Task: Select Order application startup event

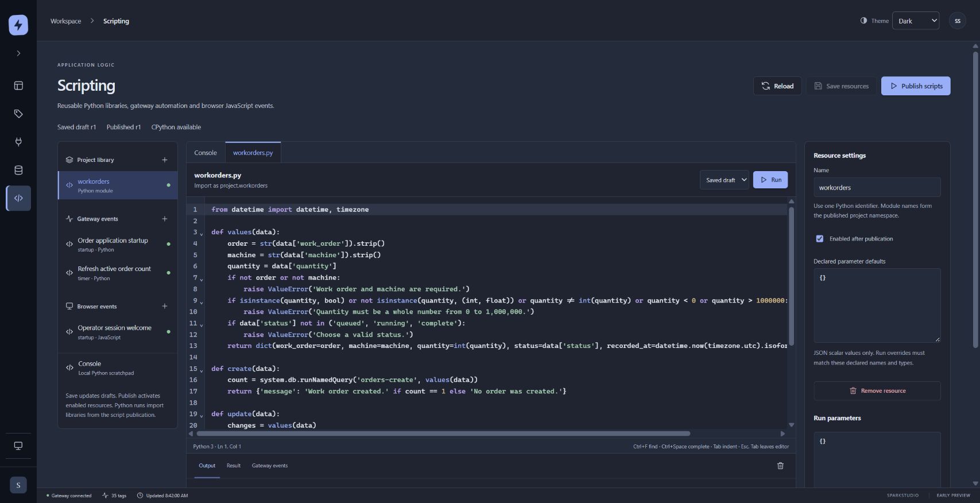Action: [118, 245]
